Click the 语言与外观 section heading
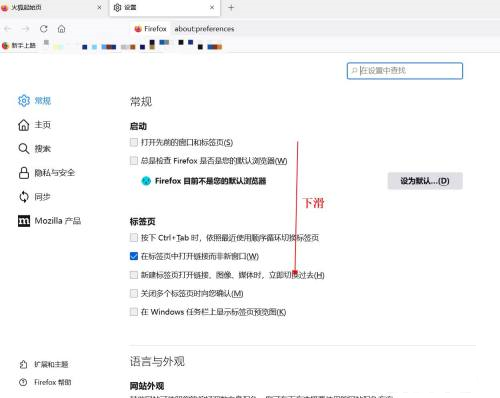 coord(157,361)
